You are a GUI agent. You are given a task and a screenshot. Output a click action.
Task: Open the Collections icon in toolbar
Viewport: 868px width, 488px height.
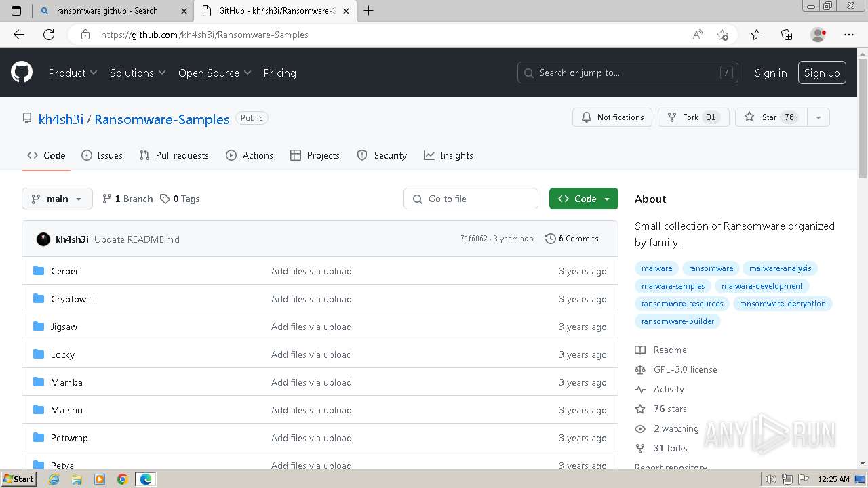787,35
